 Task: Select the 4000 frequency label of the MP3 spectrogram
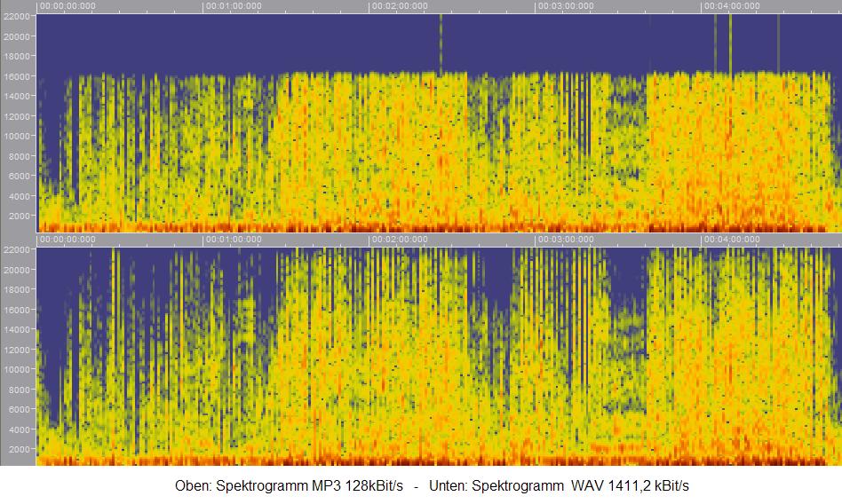(19, 196)
